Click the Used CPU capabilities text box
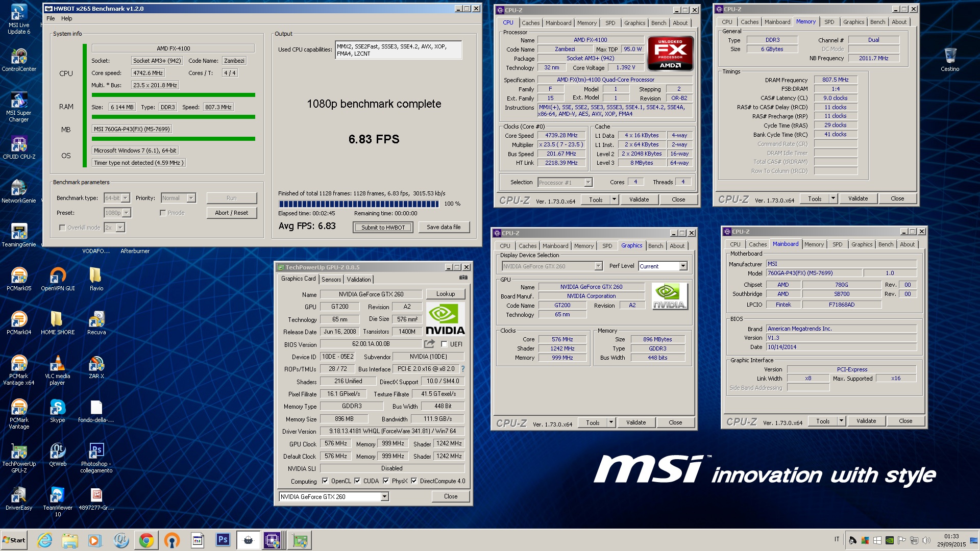Screen dimensions: 980x551 399,50
